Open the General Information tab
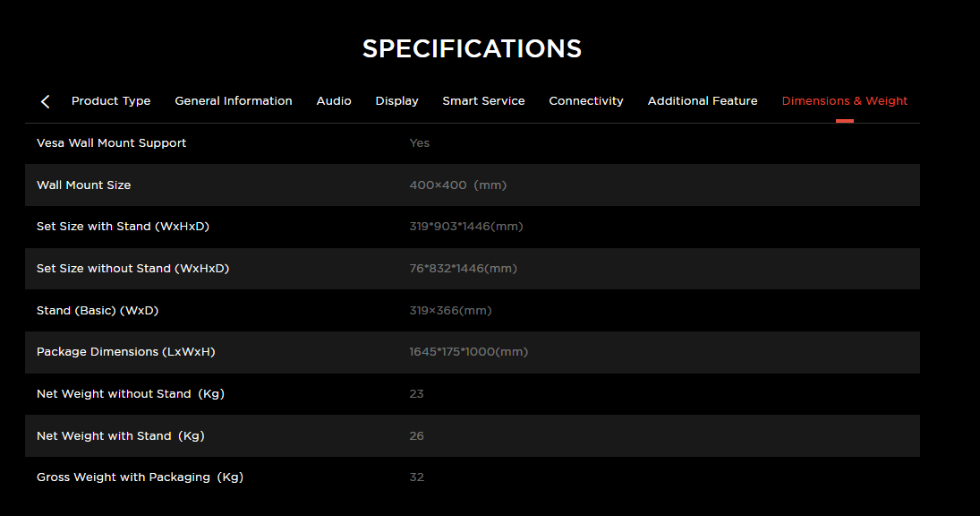Viewport: 980px width, 516px height. tap(234, 101)
